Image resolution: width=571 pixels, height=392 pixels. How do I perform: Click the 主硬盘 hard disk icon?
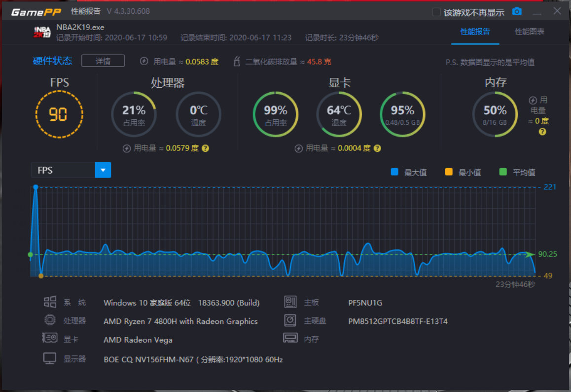point(290,321)
